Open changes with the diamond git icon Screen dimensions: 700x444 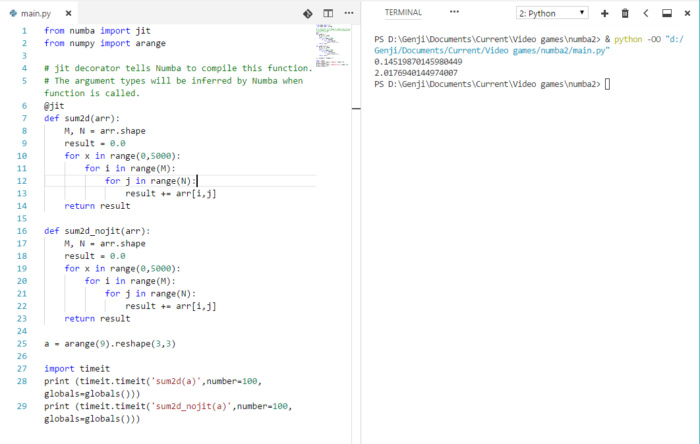pos(308,13)
